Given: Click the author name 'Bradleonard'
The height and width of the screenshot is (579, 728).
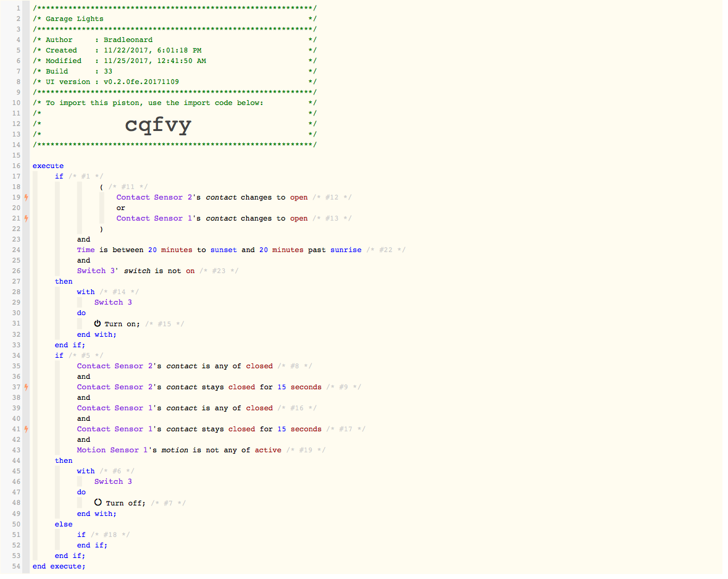Looking at the screenshot, I should click(128, 40).
